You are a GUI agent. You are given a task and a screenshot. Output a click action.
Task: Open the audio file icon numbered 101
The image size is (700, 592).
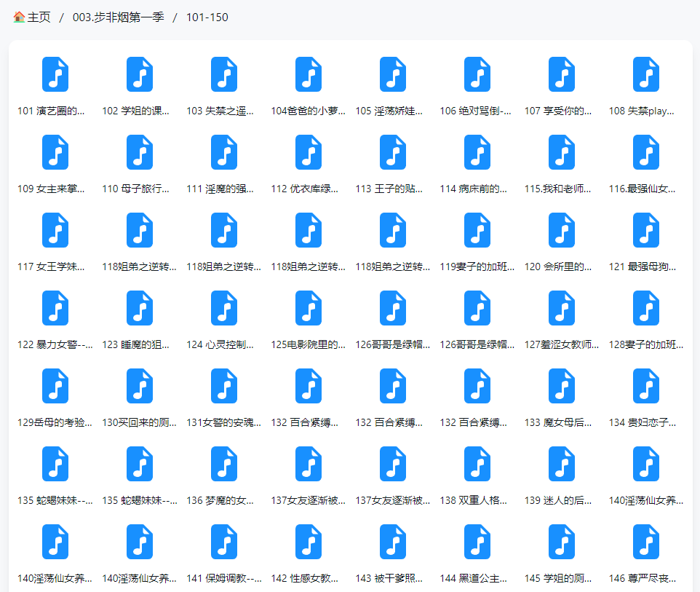tap(55, 74)
